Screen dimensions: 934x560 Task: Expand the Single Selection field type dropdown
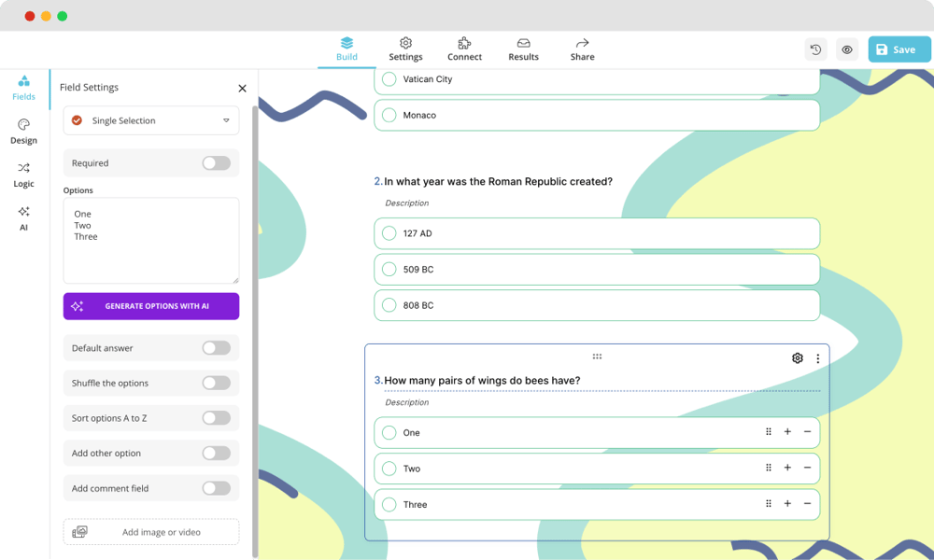151,120
